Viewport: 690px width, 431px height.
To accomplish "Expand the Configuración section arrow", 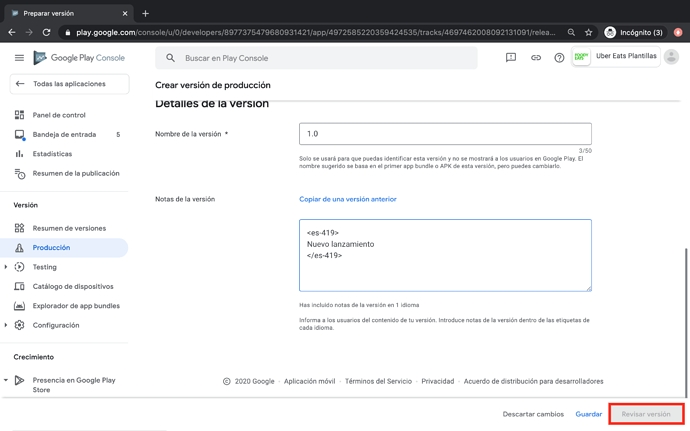I will (6, 325).
